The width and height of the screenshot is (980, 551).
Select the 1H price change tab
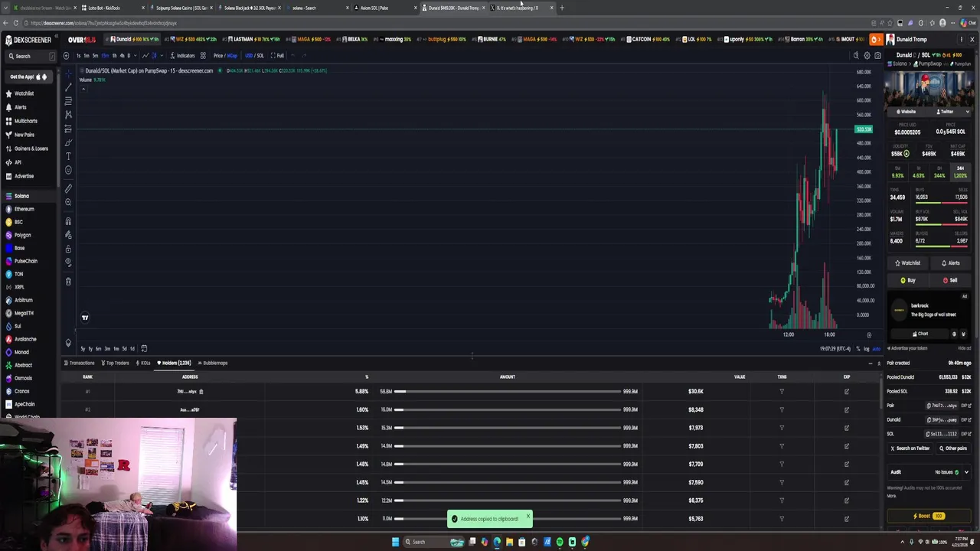pos(918,172)
